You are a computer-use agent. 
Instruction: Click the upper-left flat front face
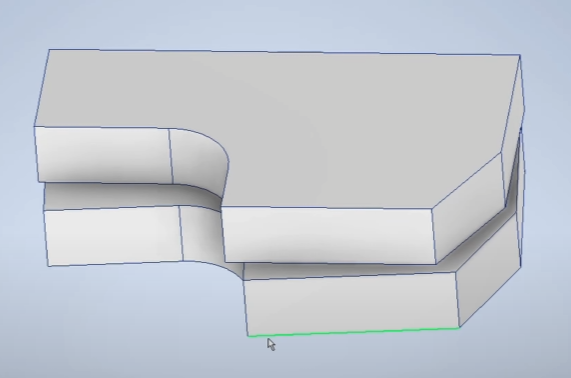coord(103,155)
